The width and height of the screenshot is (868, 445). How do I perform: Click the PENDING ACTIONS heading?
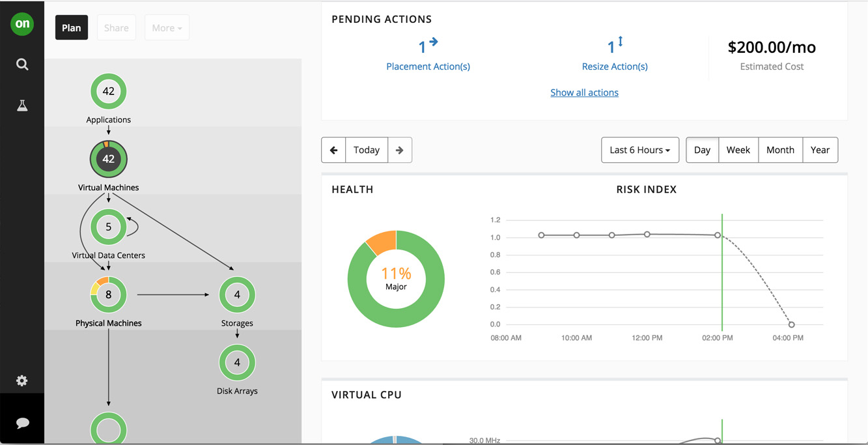[x=382, y=20]
